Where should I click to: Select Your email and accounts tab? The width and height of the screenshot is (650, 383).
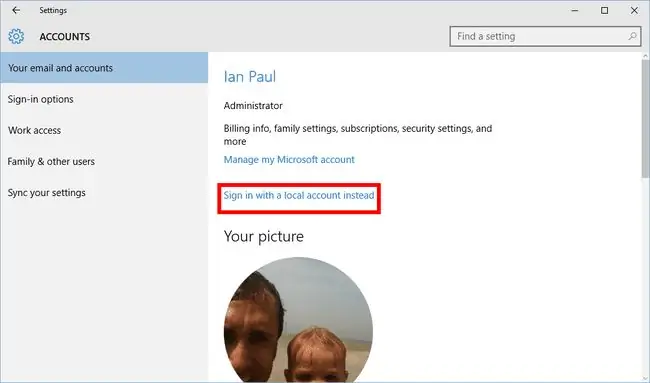pos(104,68)
